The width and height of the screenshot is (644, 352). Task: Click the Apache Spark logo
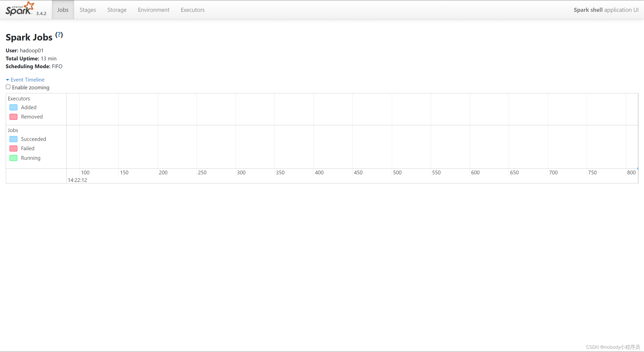point(20,9)
